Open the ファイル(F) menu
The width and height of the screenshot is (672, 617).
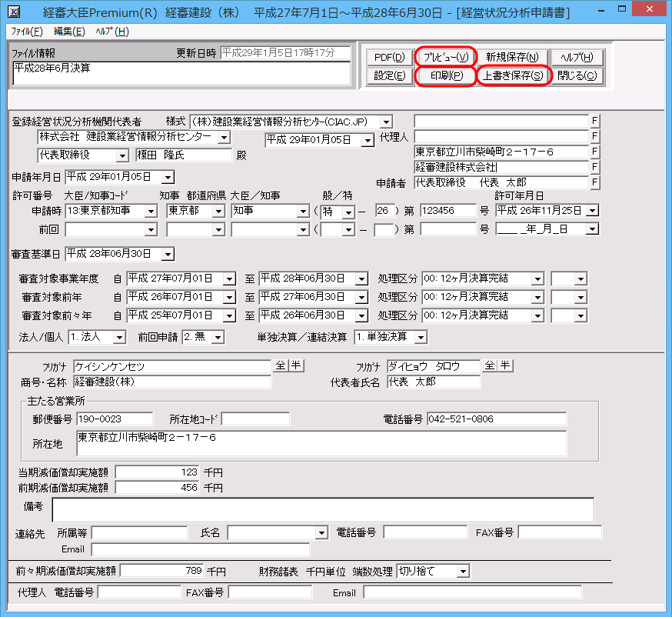click(x=28, y=32)
